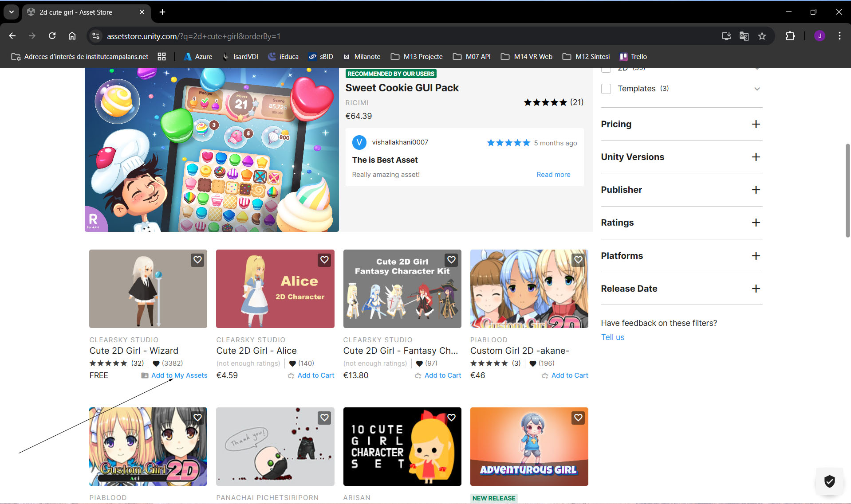Bookmark this page with the star icon
This screenshot has width=851, height=504.
coord(762,36)
